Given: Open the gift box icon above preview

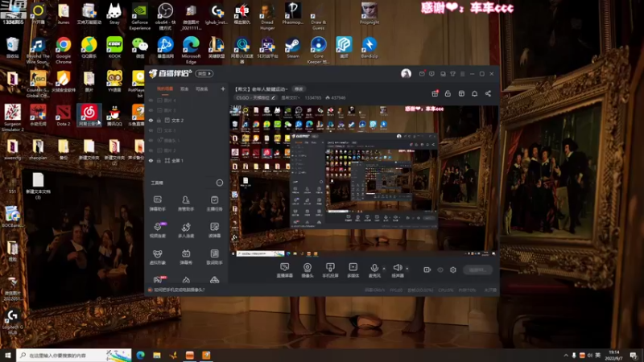Looking at the screenshot, I should 435,93.
